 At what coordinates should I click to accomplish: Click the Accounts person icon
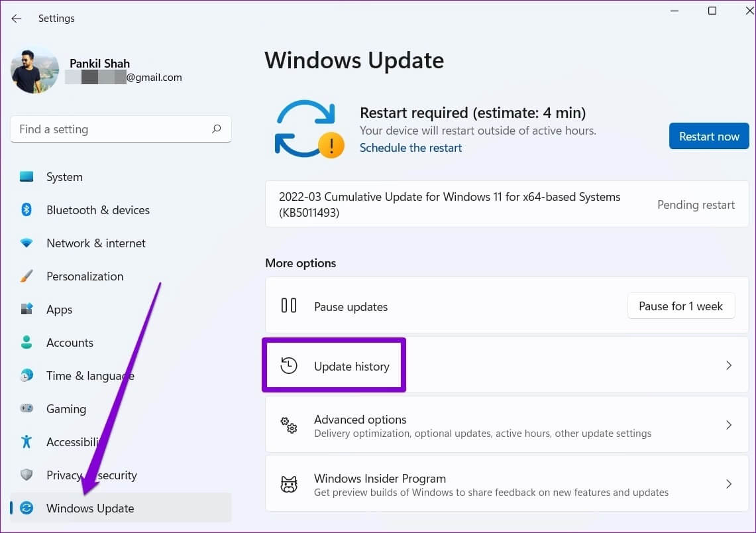point(27,342)
